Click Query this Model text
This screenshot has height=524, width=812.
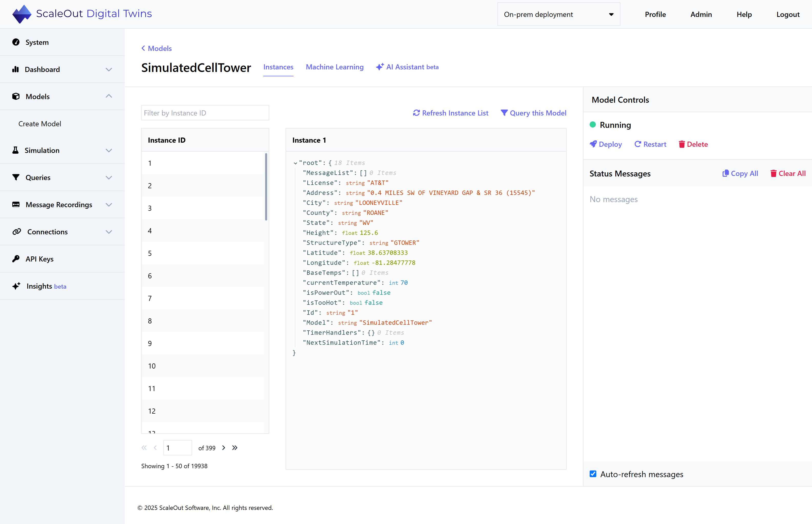tap(538, 113)
